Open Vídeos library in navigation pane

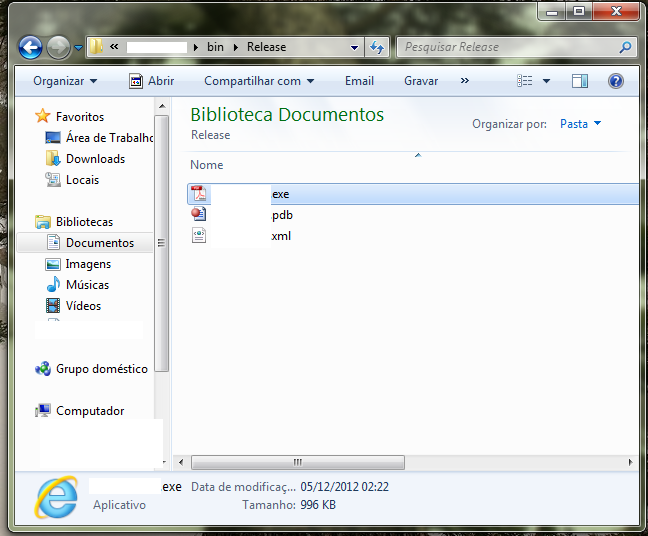tap(83, 306)
